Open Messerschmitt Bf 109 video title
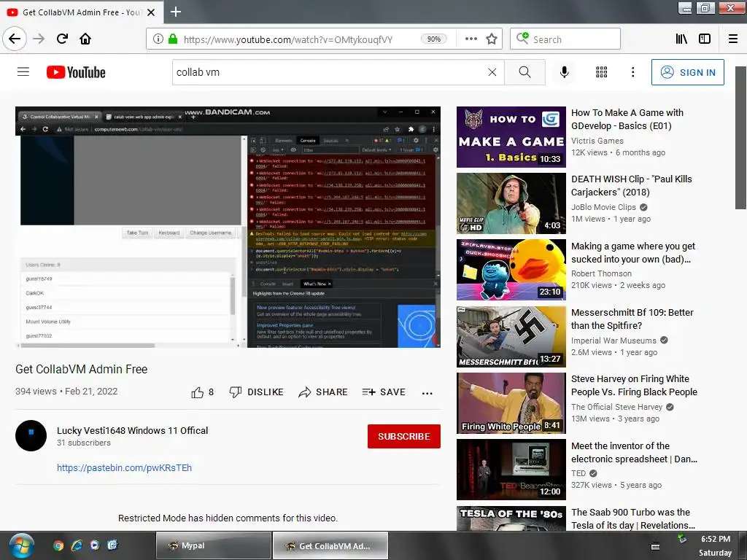 coord(632,319)
